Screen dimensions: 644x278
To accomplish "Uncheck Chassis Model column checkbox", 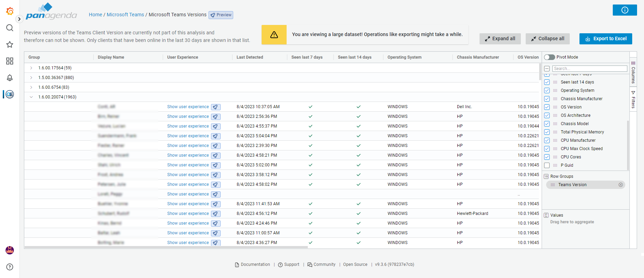I will pyautogui.click(x=547, y=124).
